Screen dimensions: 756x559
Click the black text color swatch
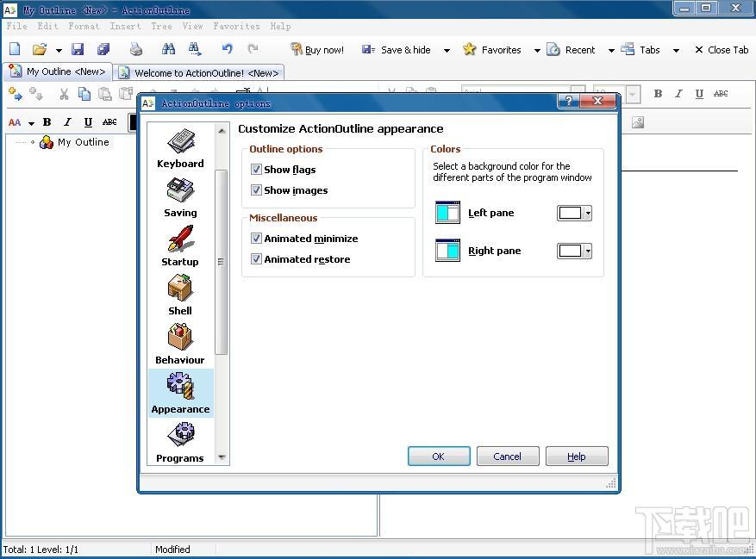click(133, 122)
